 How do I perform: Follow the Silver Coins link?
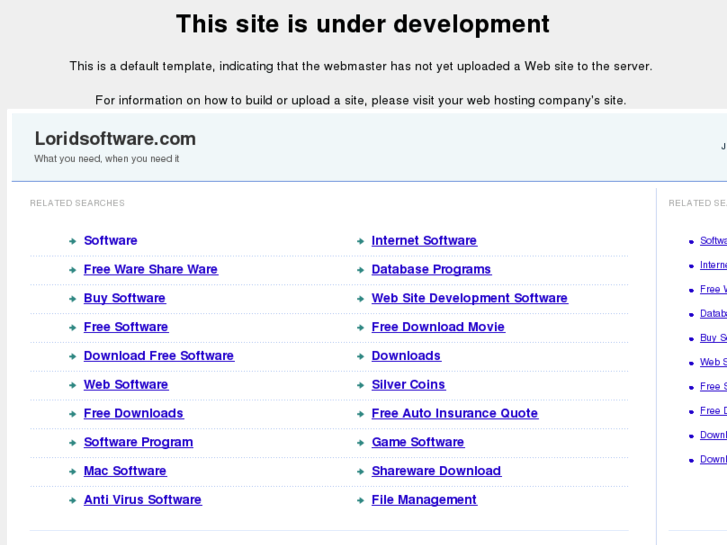tap(408, 385)
